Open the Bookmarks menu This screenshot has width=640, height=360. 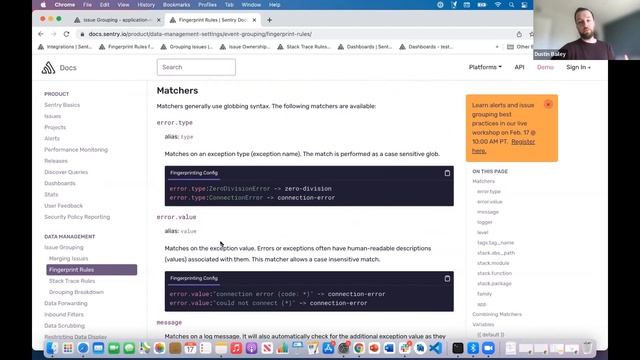coord(176,5)
